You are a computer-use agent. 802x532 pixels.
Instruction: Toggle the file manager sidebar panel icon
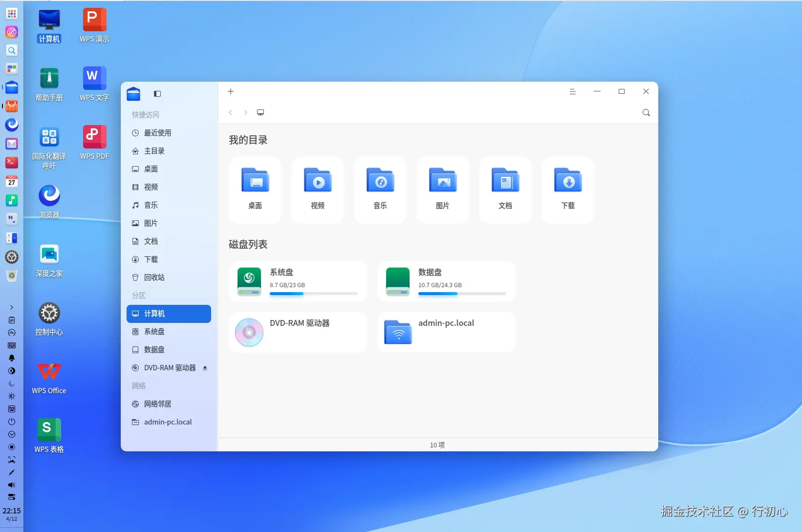[x=157, y=94]
